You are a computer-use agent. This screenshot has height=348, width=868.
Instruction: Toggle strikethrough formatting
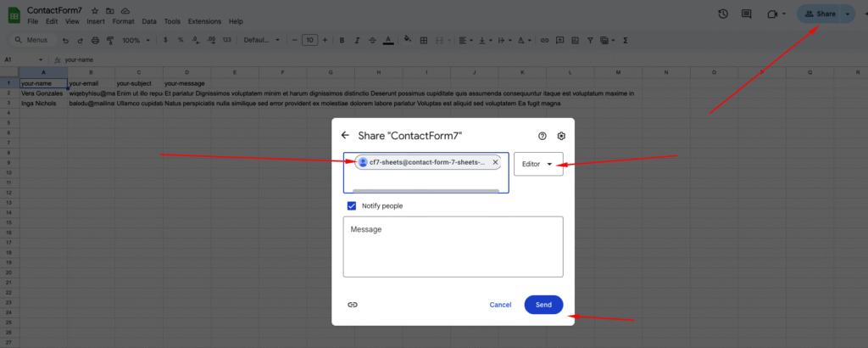click(373, 41)
